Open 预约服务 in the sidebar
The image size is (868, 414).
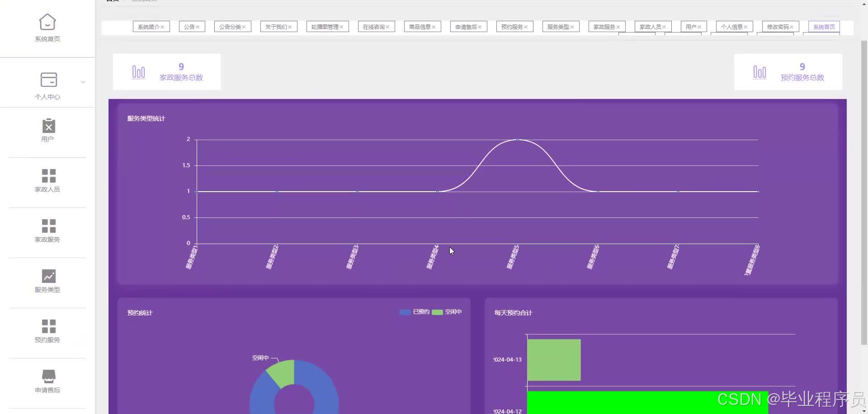[47, 331]
